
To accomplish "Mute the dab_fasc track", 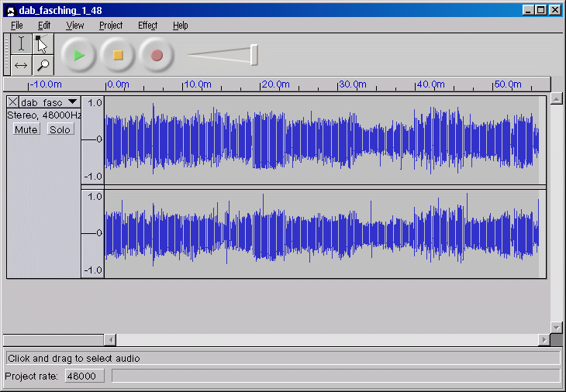I will click(x=26, y=129).
